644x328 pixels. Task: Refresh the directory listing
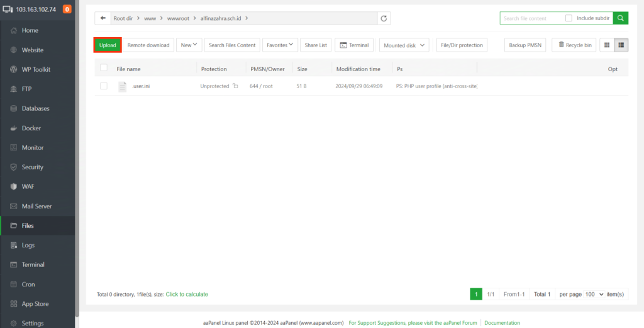click(384, 18)
